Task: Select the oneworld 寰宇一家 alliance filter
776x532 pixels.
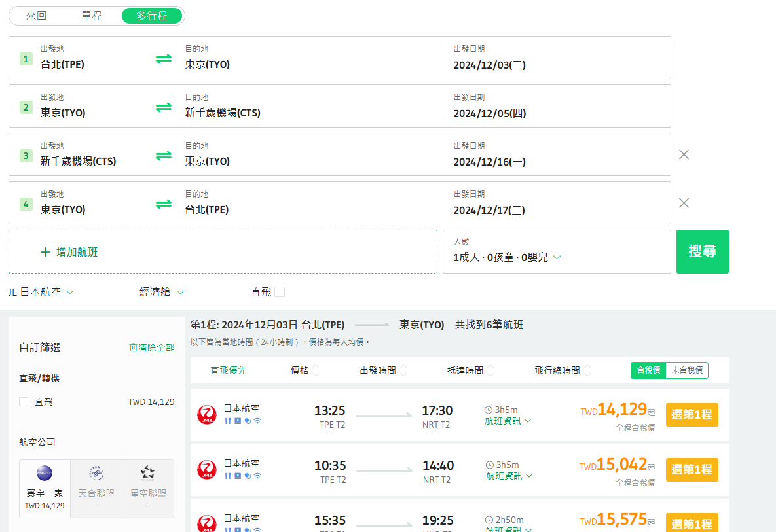Action: point(45,489)
